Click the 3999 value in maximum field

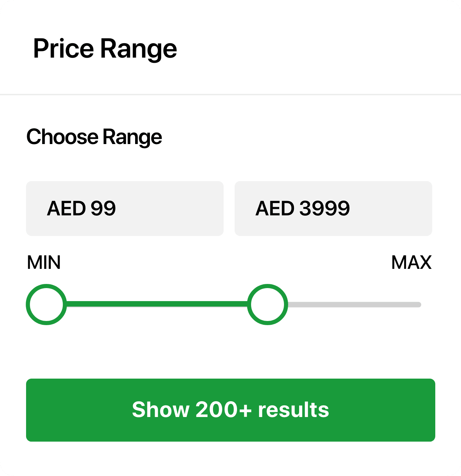click(x=324, y=209)
